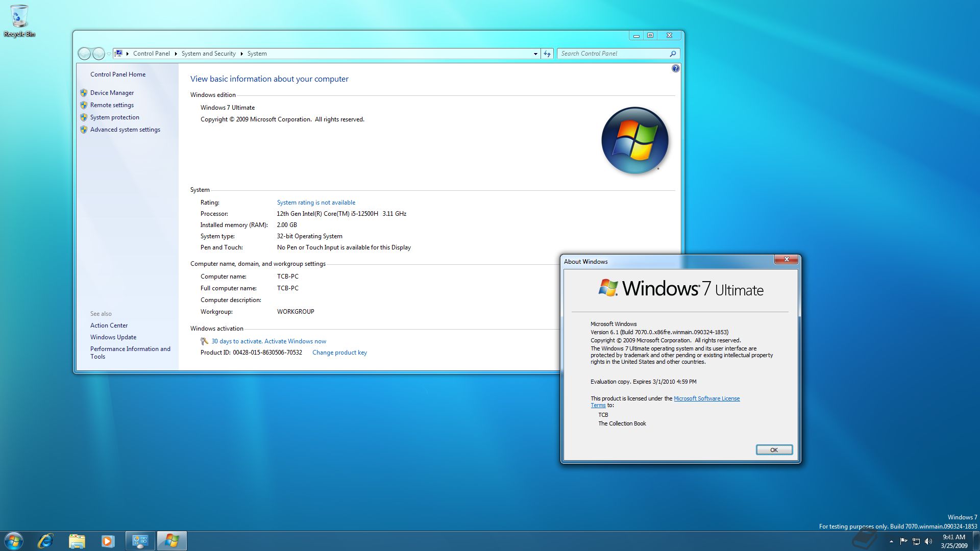This screenshot has width=980, height=551.
Task: Open Terms link in About Windows
Action: coord(598,406)
